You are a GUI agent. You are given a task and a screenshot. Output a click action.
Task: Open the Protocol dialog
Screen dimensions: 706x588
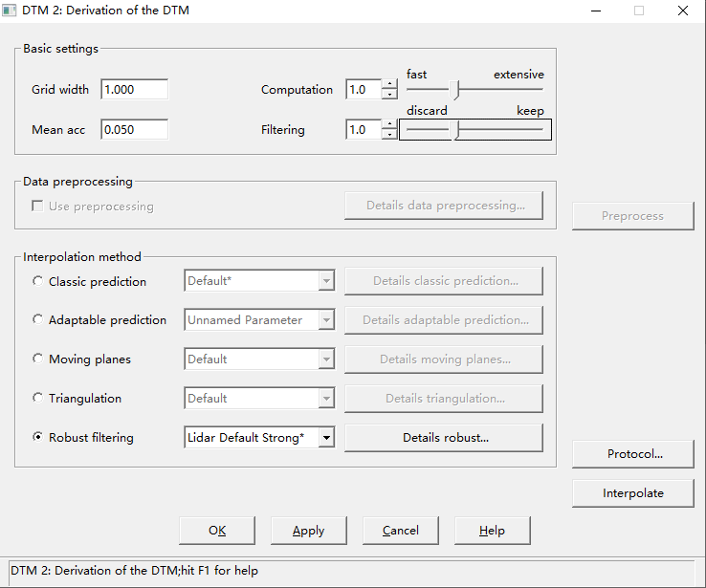pyautogui.click(x=632, y=454)
